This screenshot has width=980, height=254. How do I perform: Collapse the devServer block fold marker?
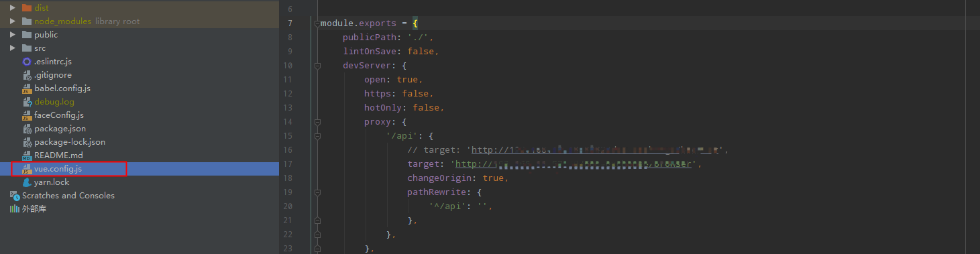[317, 66]
